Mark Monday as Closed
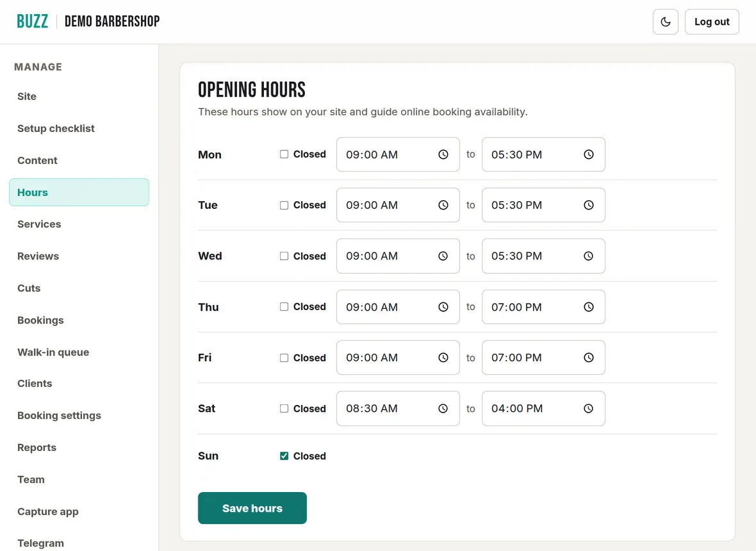This screenshot has width=756, height=551. [x=284, y=154]
